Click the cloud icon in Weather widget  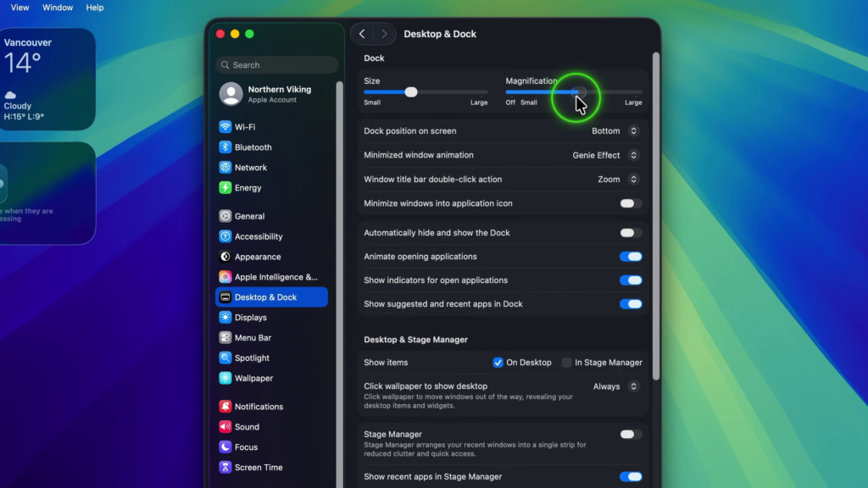click(10, 95)
